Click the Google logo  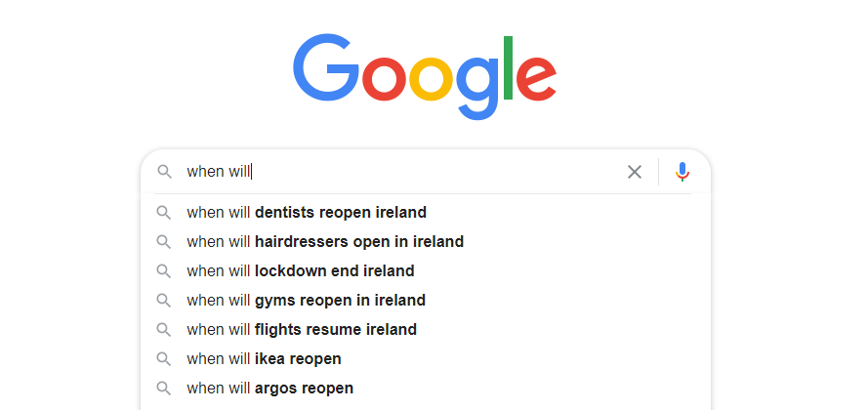(x=425, y=76)
